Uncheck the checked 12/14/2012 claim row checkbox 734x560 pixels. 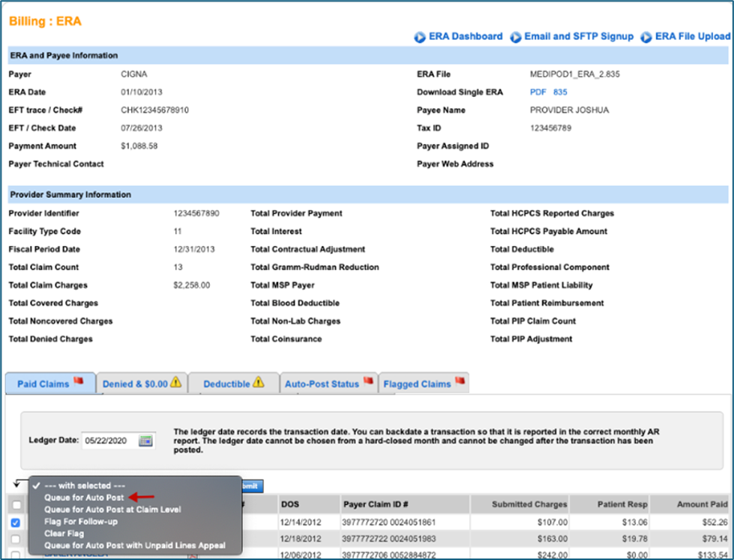pyautogui.click(x=16, y=522)
